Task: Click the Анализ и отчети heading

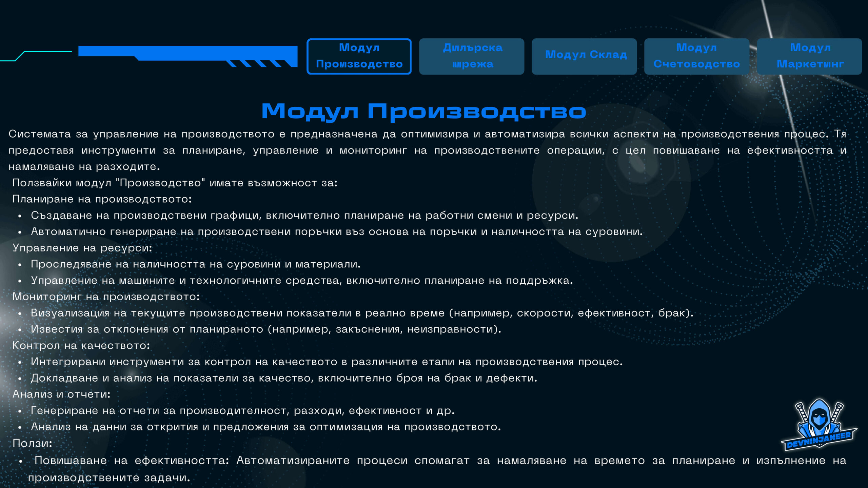Action: (x=62, y=394)
